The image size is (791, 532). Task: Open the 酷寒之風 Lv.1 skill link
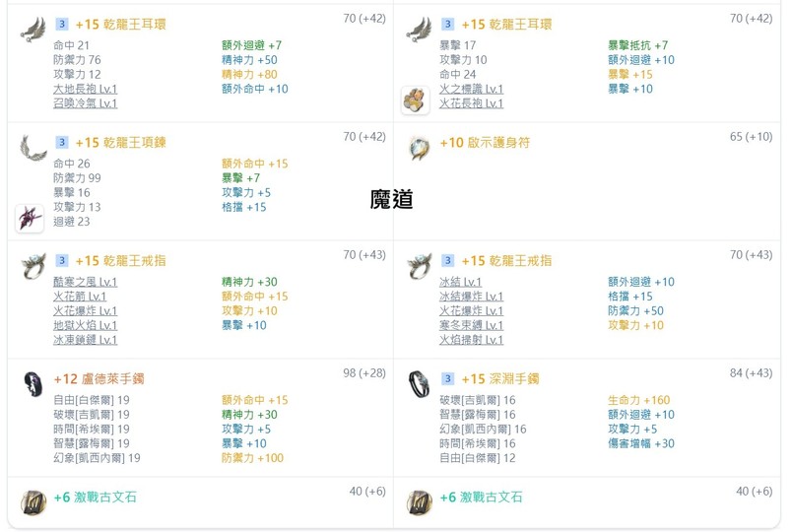[x=85, y=282]
